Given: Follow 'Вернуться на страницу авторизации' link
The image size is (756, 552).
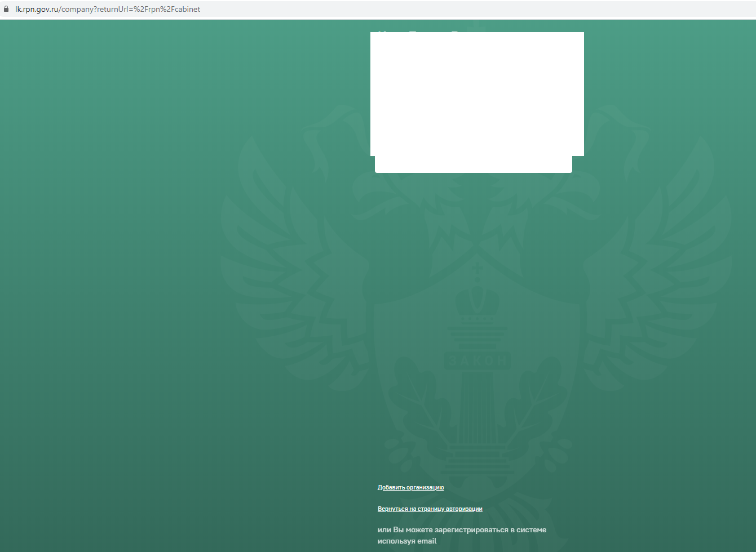Looking at the screenshot, I should tap(430, 509).
